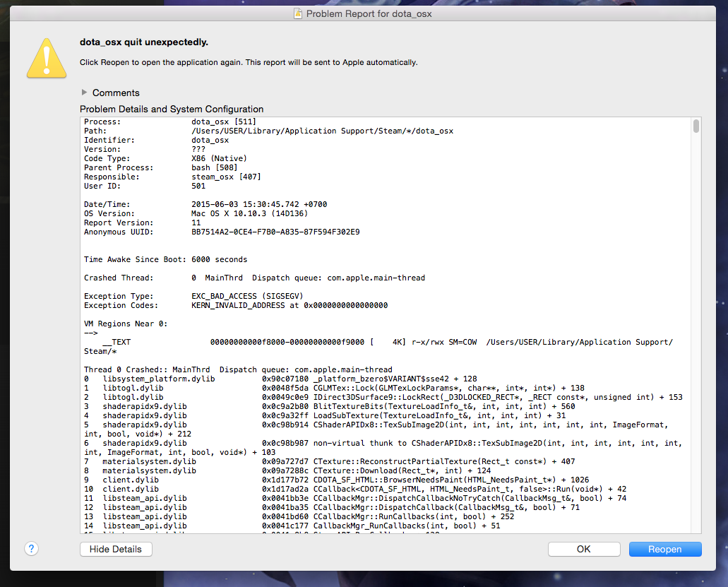Click frame 3 BlitTextureBits line
728x587 pixels.
330,406
